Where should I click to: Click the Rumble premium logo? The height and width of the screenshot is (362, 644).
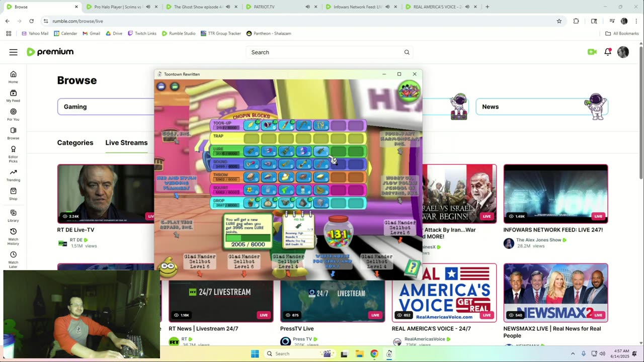coord(50,52)
